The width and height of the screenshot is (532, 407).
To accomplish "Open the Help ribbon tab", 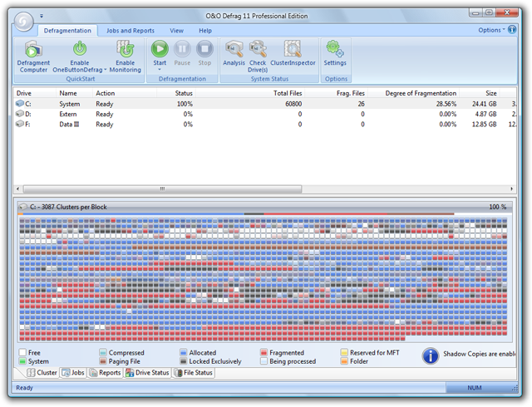I will coord(205,31).
